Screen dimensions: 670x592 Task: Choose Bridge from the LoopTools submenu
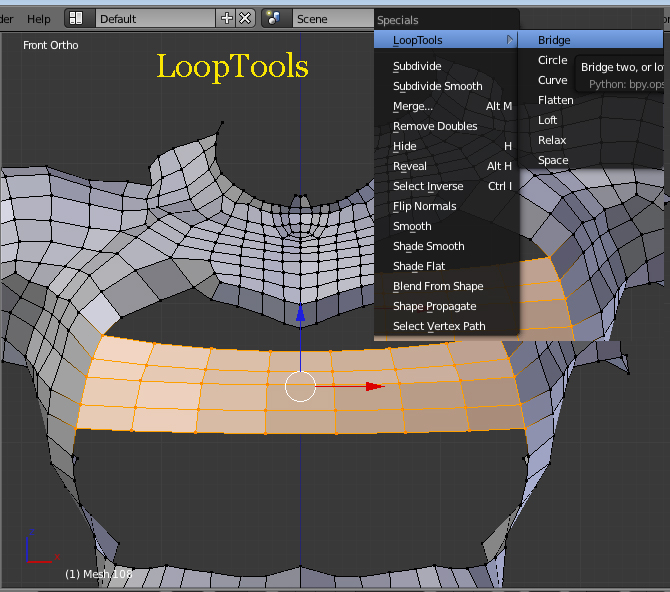[590, 40]
